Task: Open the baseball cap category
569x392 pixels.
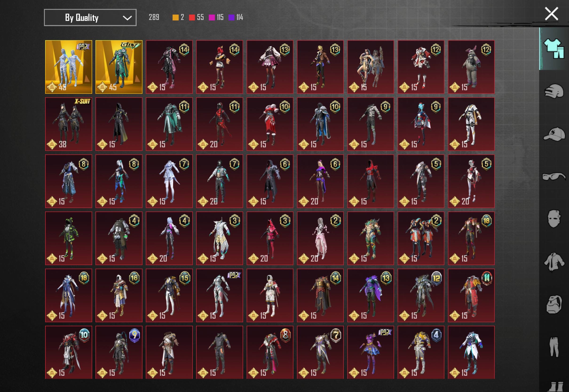Action: click(x=554, y=134)
